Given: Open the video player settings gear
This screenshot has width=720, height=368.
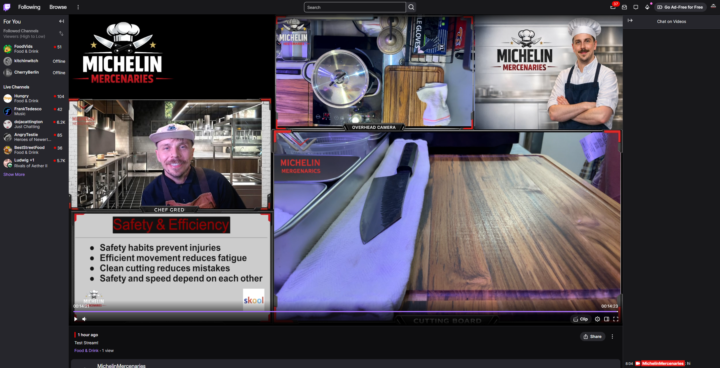Looking at the screenshot, I should click(x=597, y=319).
